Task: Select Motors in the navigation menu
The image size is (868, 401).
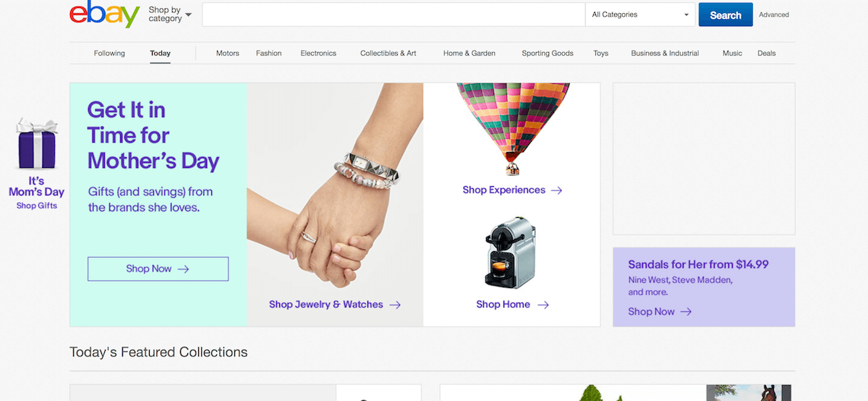Action: pos(228,54)
